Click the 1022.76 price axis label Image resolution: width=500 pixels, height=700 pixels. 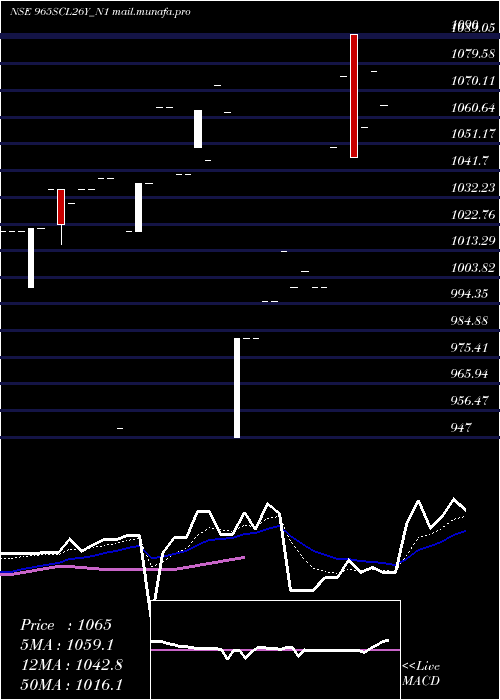tap(473, 214)
